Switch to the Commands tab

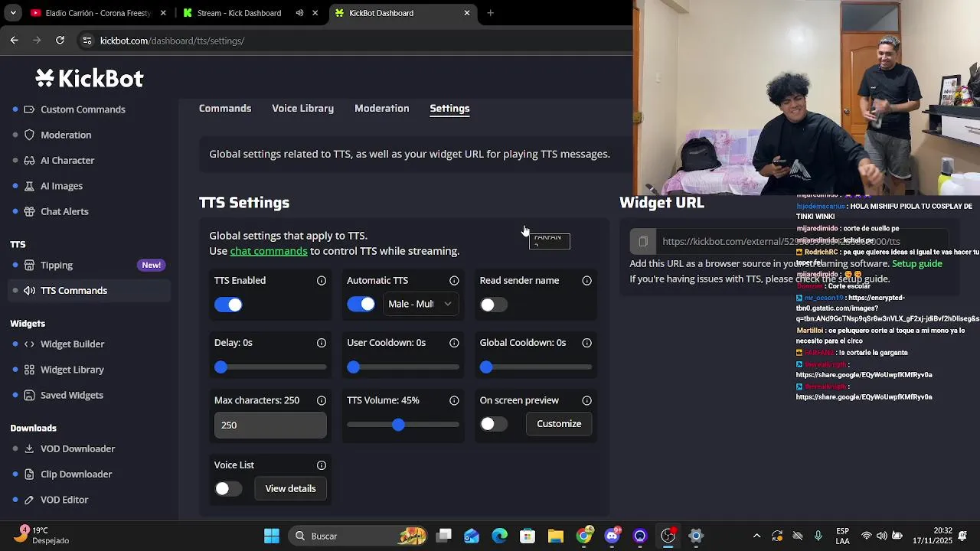click(225, 109)
